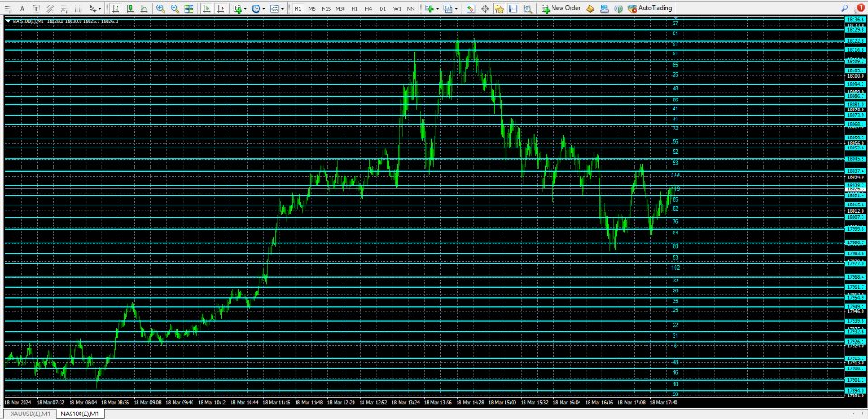Click the person icon right of MetaEditor
The image size is (868, 419).
[x=605, y=8]
